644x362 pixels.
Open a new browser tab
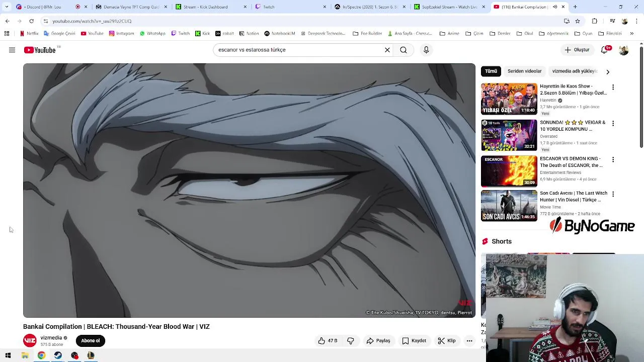pos(575,7)
